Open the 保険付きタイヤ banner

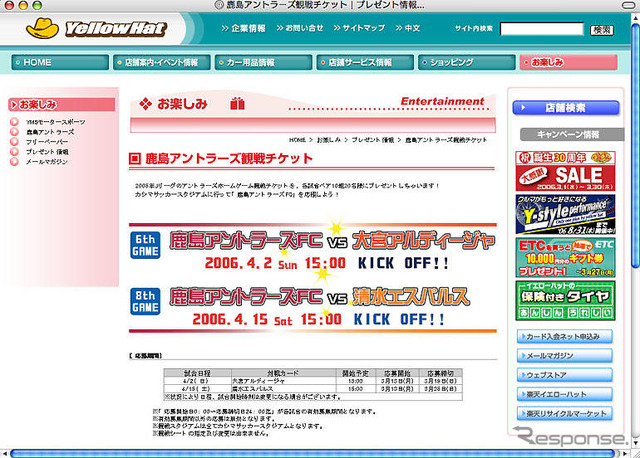[x=565, y=301]
